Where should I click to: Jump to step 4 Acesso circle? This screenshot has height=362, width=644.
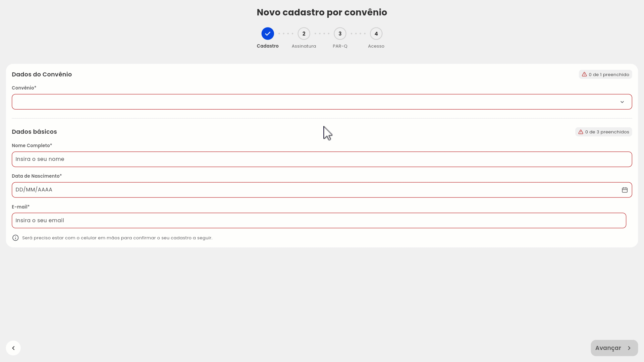(x=376, y=34)
